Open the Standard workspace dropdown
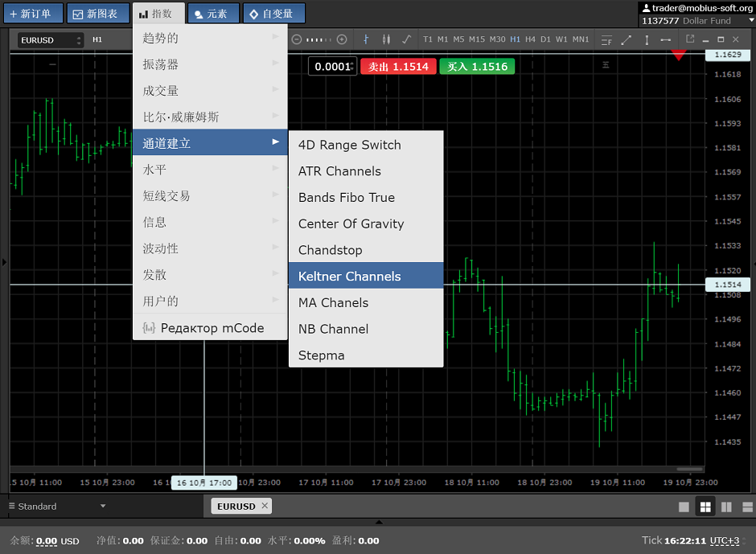Screen dimensions: 756x554 coord(57,507)
